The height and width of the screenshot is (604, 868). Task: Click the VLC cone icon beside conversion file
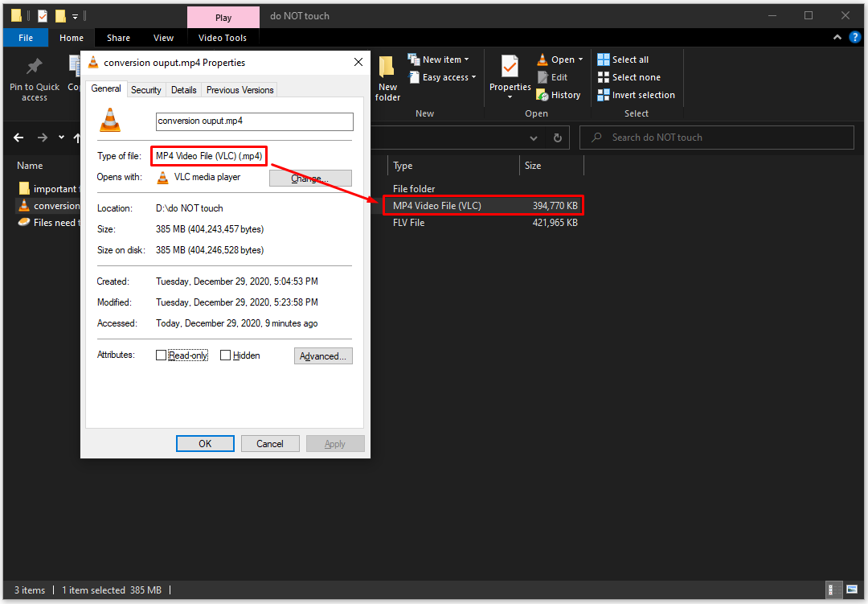(x=24, y=206)
